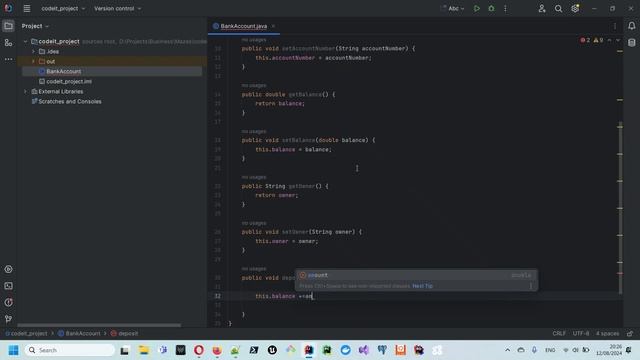Open Opera browser from the taskbar
Viewport: 640px width, 360px height.
pyautogui.click(x=199, y=350)
